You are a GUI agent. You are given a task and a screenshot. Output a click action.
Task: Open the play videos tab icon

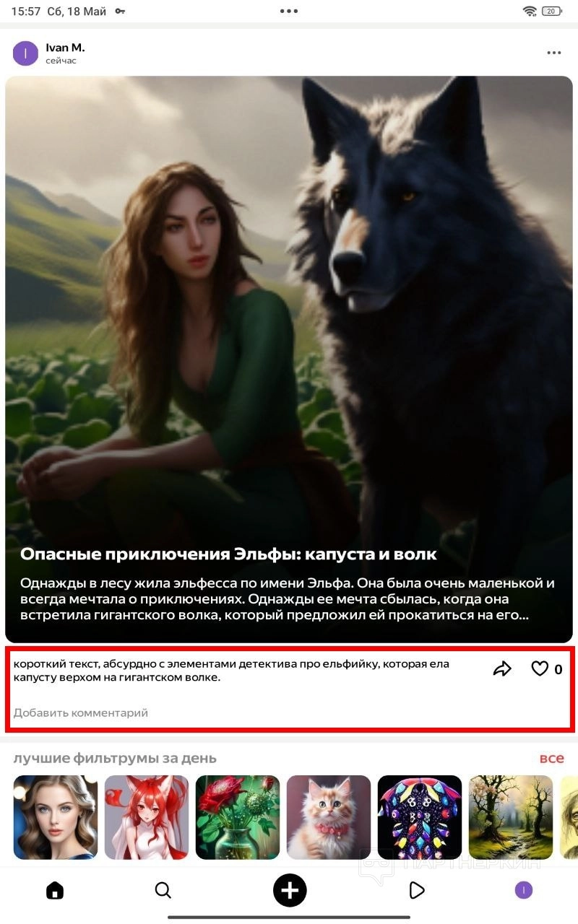[x=416, y=890]
